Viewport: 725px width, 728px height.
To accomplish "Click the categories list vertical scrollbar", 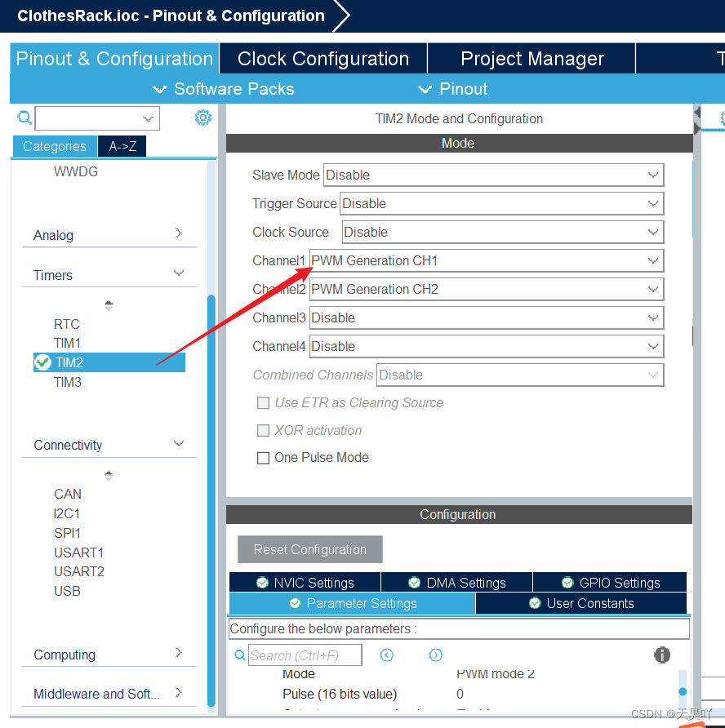I will click(x=211, y=500).
